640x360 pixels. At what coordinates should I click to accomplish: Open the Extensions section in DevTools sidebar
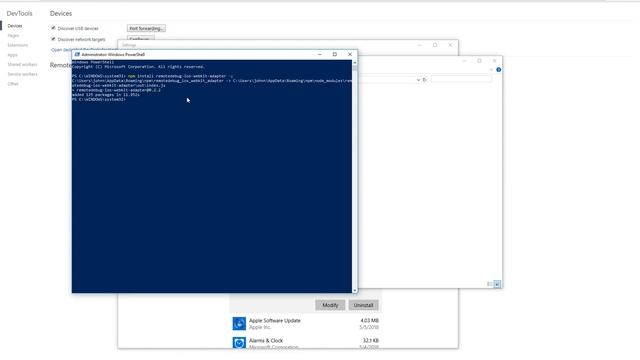[x=18, y=45]
